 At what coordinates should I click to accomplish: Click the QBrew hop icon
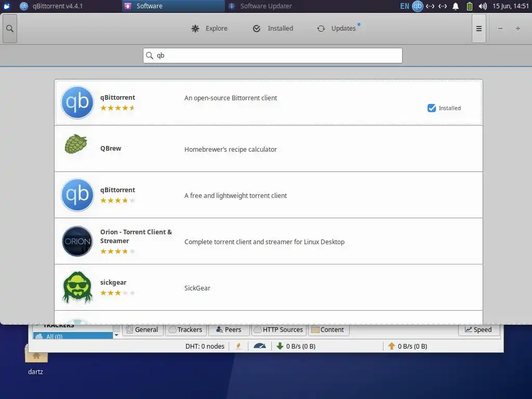[x=76, y=144]
